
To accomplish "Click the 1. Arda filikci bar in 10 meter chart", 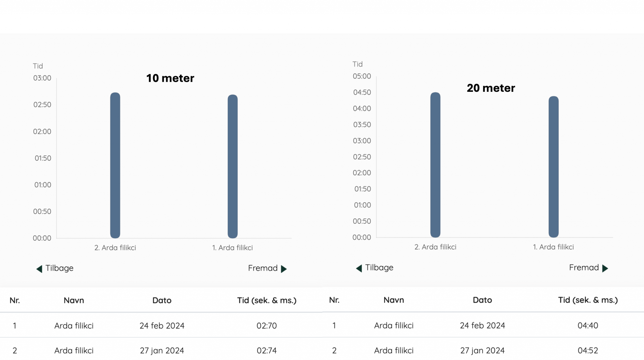I will point(233,166).
